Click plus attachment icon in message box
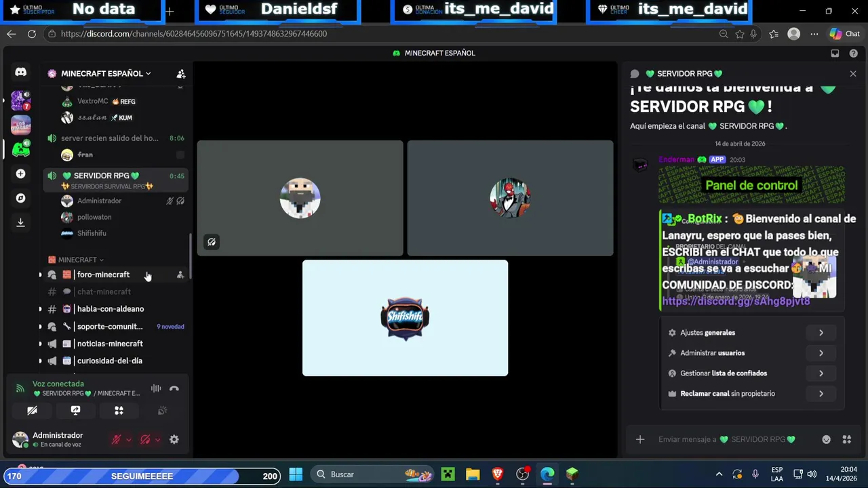Image resolution: width=868 pixels, height=488 pixels. click(640, 439)
